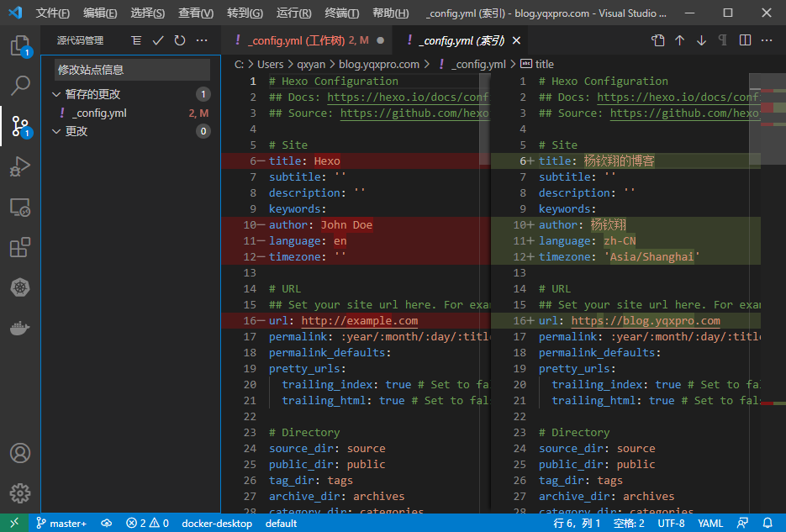
Task: Go to next change in diff
Action: [x=701, y=40]
